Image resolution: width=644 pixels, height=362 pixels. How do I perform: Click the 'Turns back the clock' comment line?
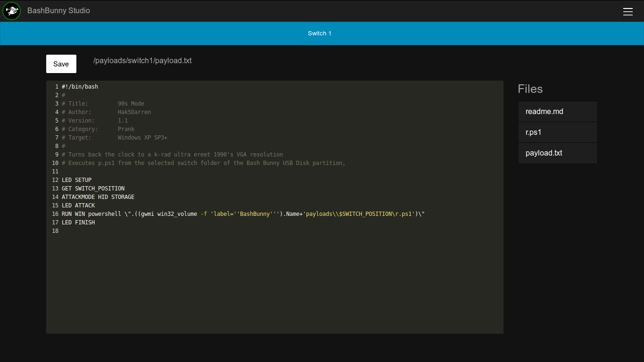click(x=172, y=155)
